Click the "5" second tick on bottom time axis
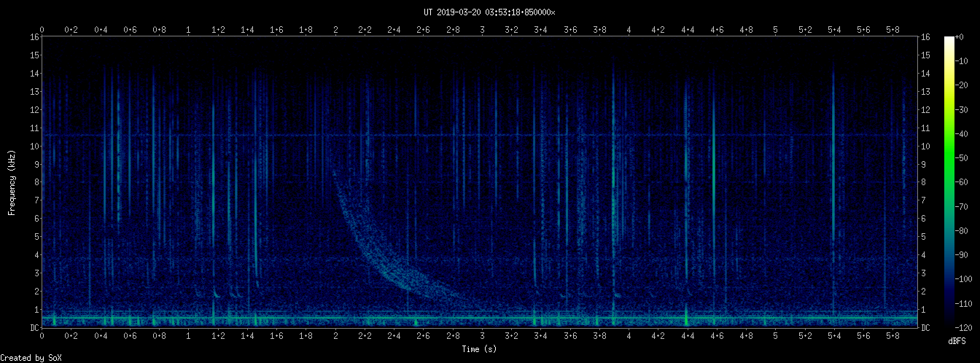 [x=776, y=337]
